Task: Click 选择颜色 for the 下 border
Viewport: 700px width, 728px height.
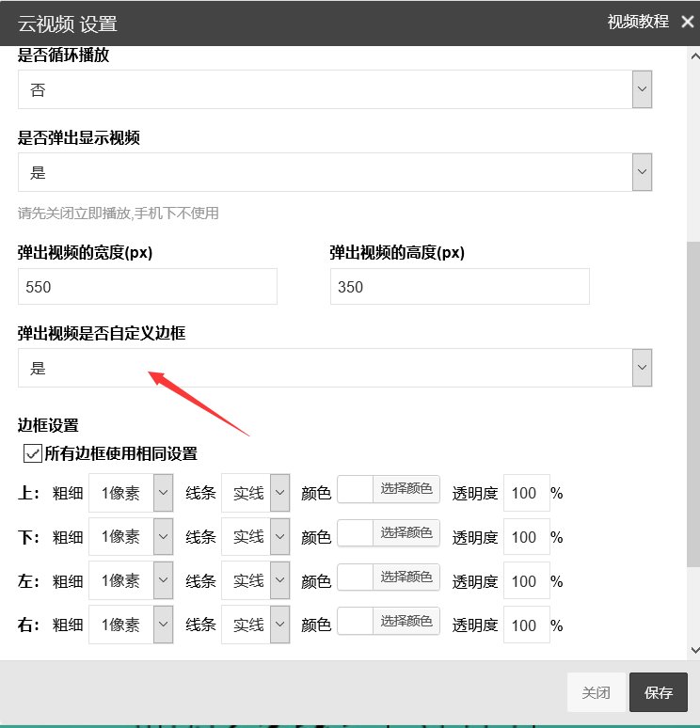Action: click(x=406, y=532)
